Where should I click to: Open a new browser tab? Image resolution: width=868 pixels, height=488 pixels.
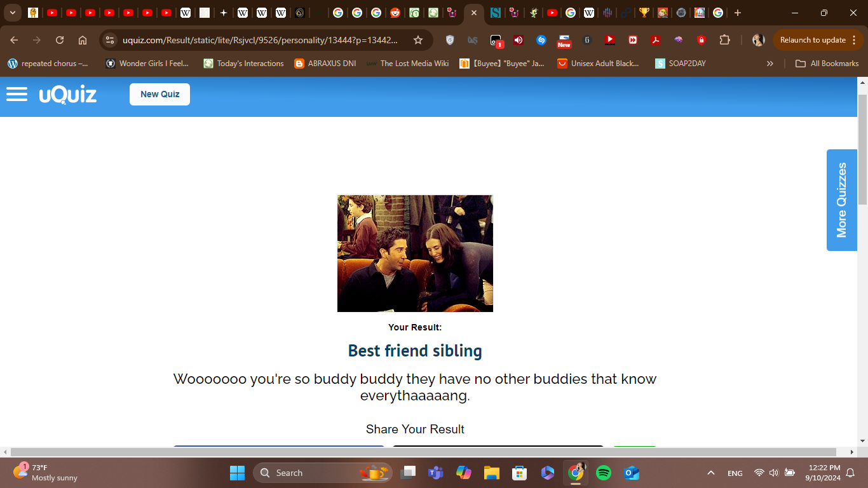coord(737,13)
